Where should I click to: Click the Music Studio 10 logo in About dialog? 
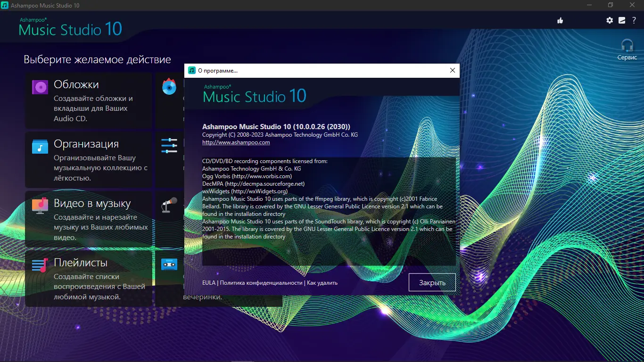[255, 94]
